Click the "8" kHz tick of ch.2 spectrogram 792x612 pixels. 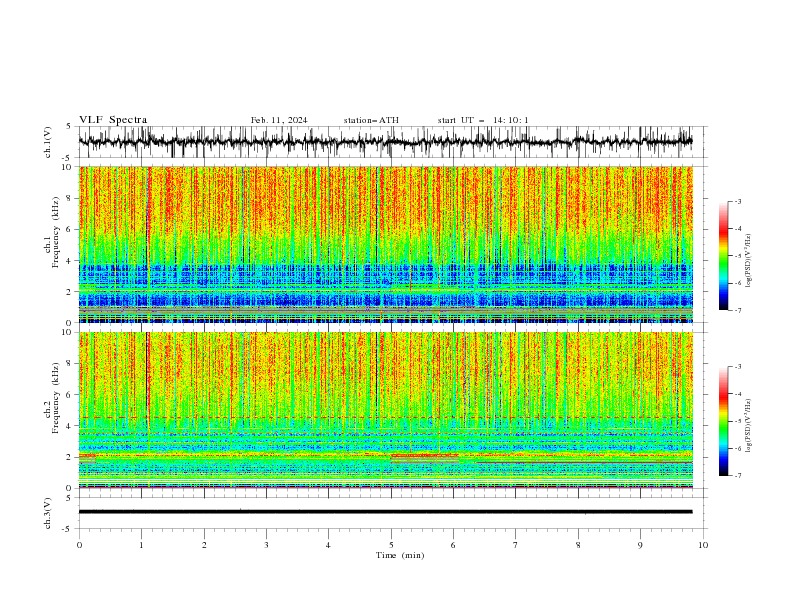pos(70,364)
